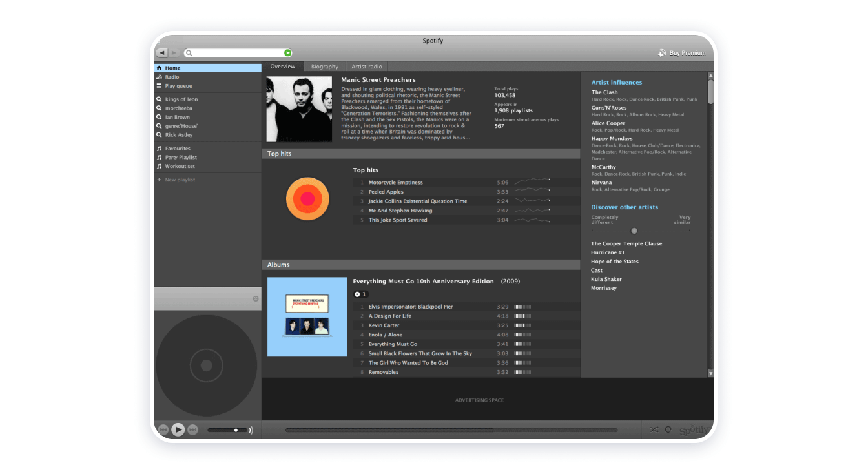The width and height of the screenshot is (868, 474).
Task: Open Play queue in the sidebar
Action: (207, 86)
